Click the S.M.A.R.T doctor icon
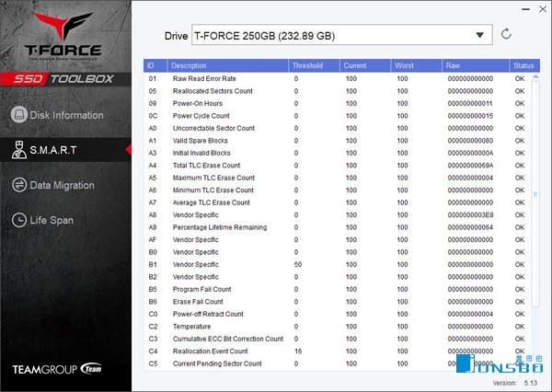 19,150
